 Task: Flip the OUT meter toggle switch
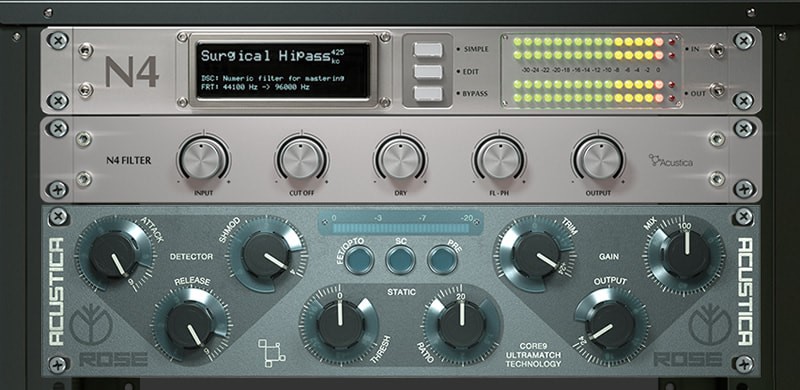(717, 91)
